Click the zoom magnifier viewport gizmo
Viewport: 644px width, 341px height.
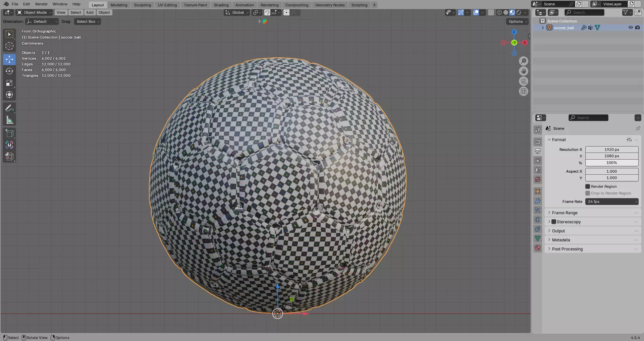pyautogui.click(x=524, y=61)
